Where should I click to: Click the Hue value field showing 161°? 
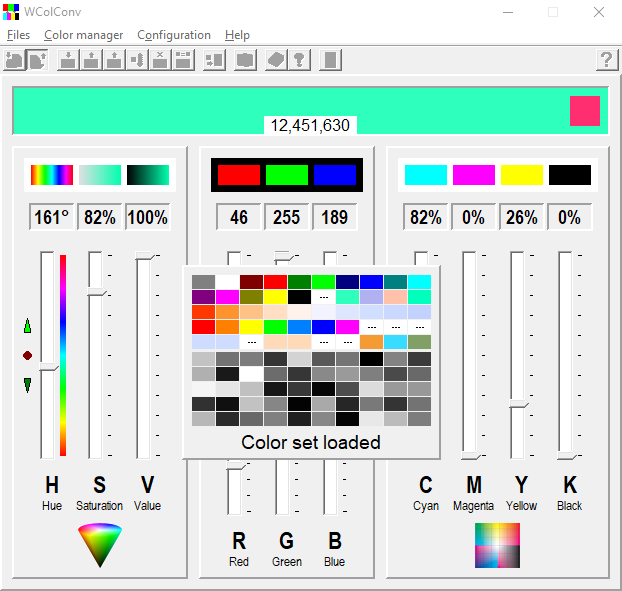coord(52,217)
